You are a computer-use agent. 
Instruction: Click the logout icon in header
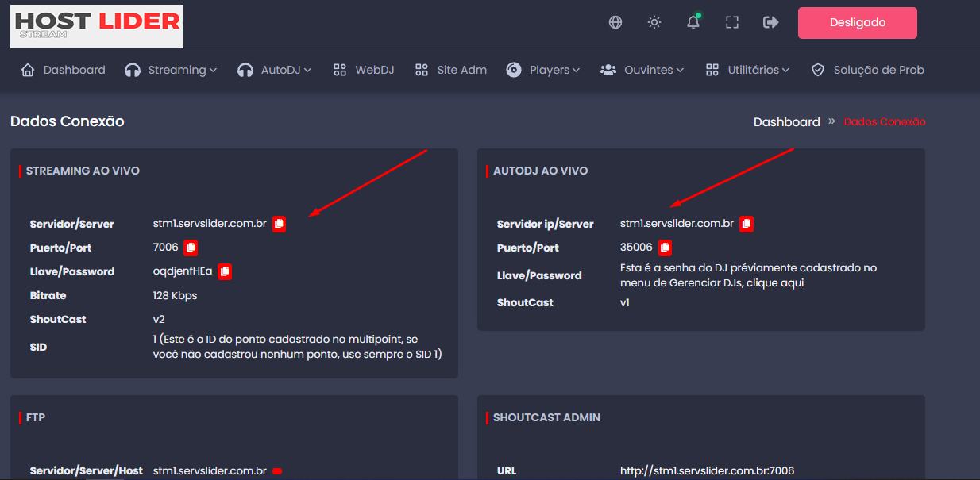click(x=770, y=22)
